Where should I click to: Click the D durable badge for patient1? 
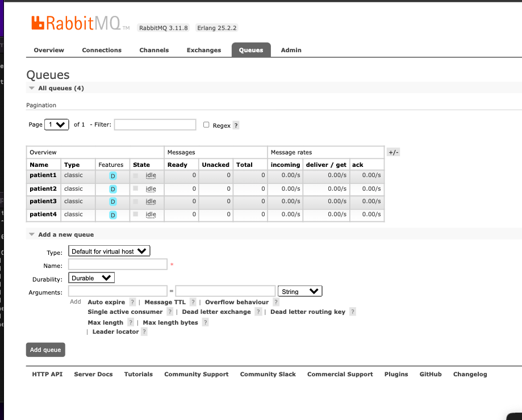coord(113,176)
